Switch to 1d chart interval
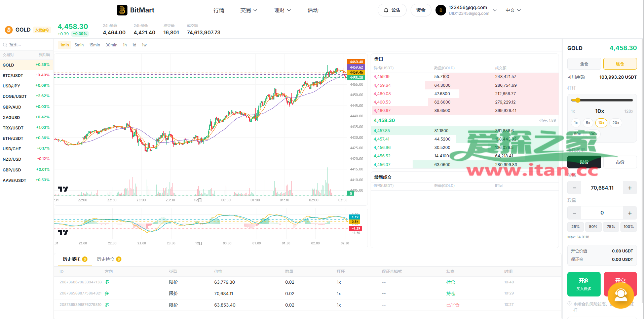This screenshot has width=644, height=319. point(134,45)
